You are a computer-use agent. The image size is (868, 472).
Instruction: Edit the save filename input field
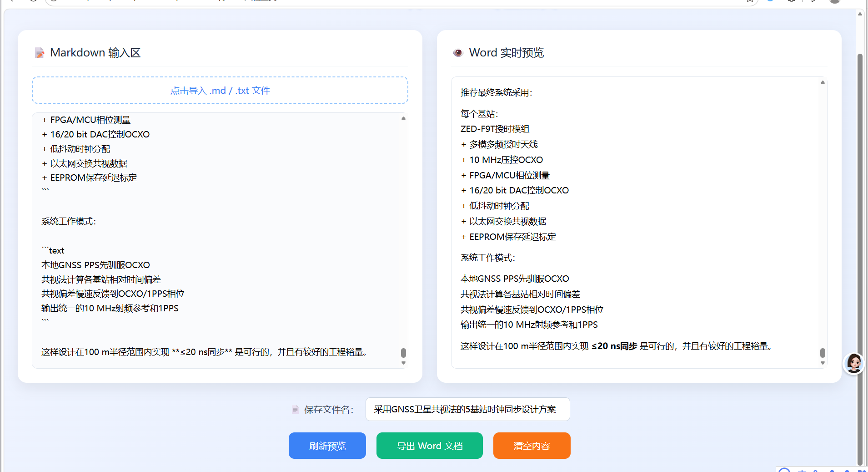468,410
